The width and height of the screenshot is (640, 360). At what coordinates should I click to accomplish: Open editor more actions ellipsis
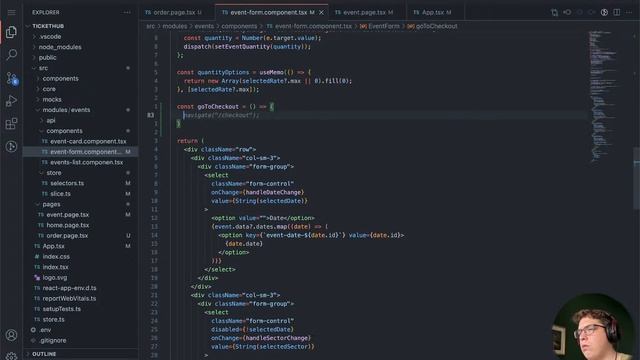pyautogui.click(x=629, y=12)
